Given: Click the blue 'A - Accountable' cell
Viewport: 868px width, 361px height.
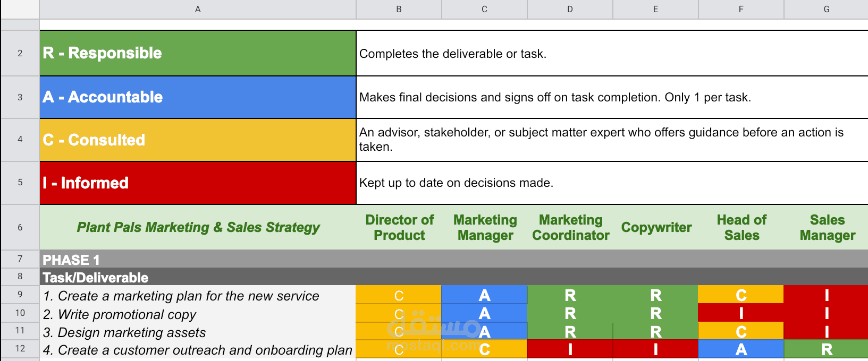Looking at the screenshot, I should point(198,97).
